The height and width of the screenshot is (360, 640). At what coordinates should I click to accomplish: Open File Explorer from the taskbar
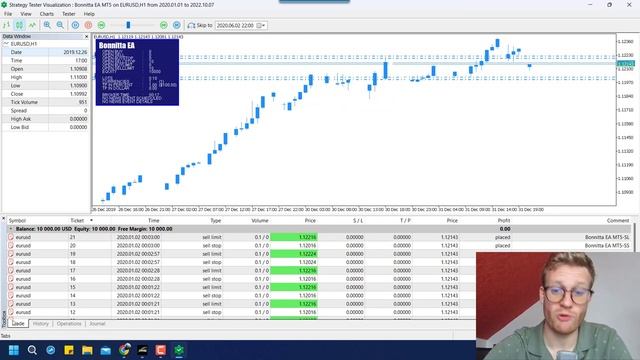[x=87, y=350]
